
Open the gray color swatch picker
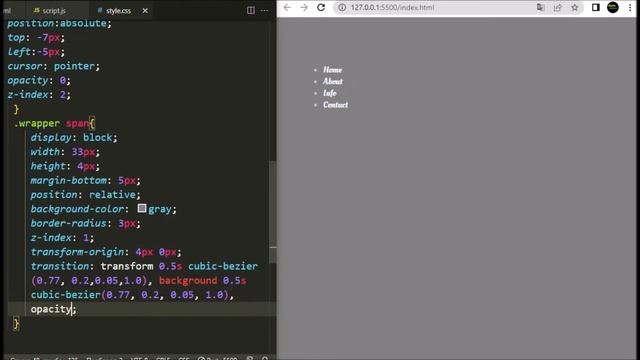(142, 208)
